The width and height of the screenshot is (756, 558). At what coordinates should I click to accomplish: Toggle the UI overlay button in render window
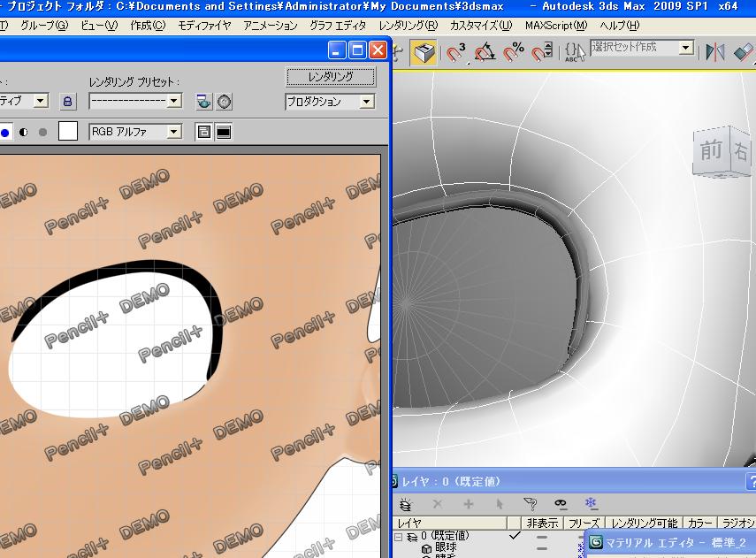pyautogui.click(x=204, y=132)
